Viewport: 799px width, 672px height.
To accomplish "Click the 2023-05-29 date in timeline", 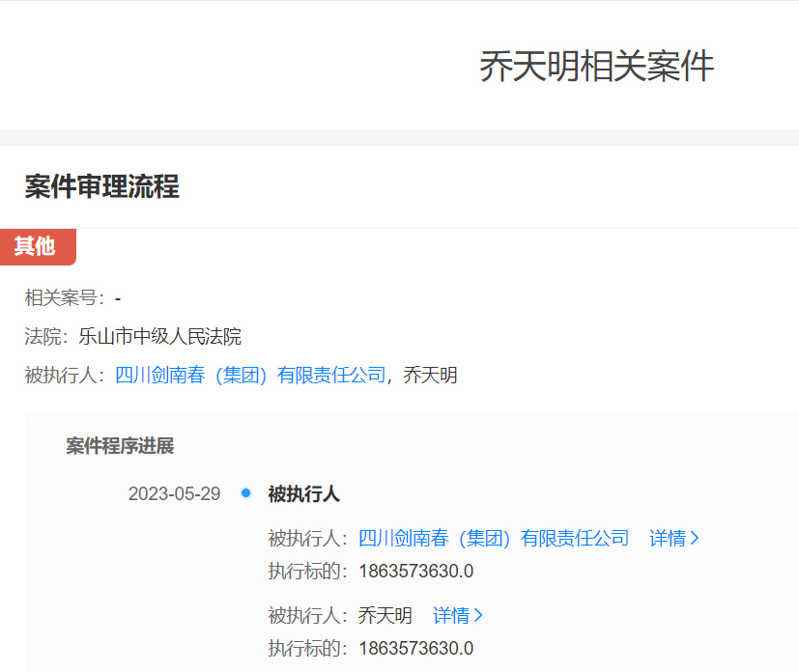I will (x=174, y=493).
